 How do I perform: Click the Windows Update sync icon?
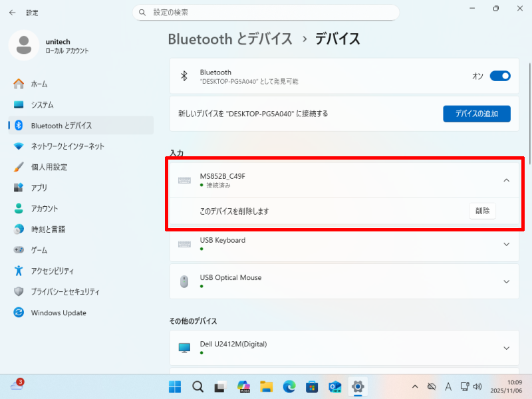(x=19, y=313)
